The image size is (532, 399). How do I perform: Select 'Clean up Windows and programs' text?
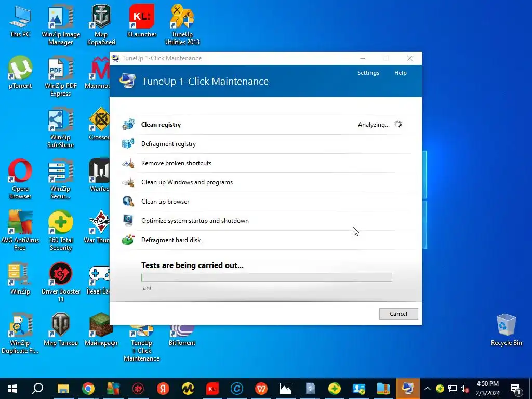[187, 182]
